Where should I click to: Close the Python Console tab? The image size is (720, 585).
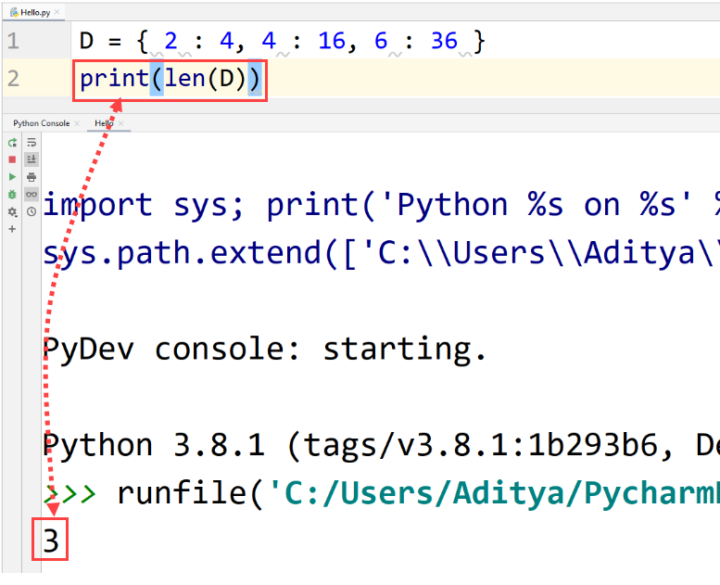77,123
